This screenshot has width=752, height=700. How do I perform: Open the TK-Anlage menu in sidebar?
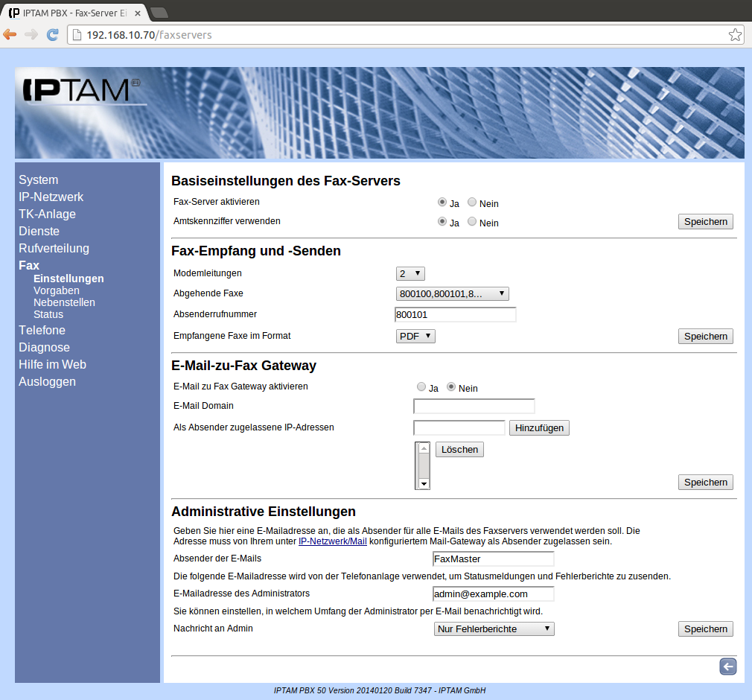pyautogui.click(x=47, y=214)
